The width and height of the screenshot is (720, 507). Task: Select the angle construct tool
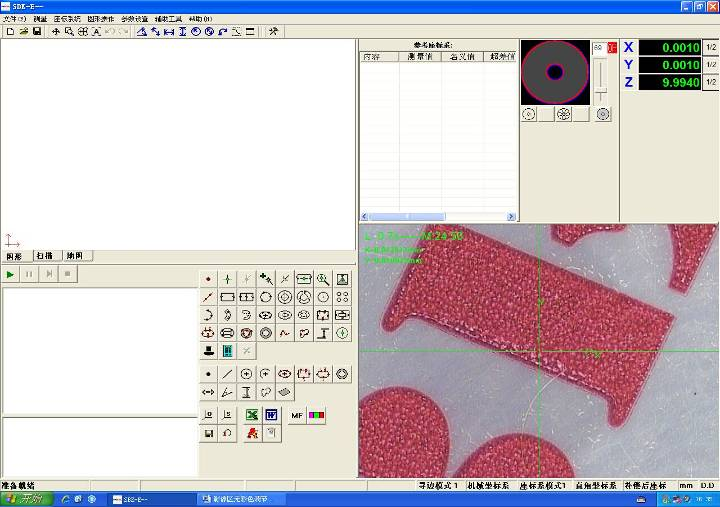pos(227,392)
